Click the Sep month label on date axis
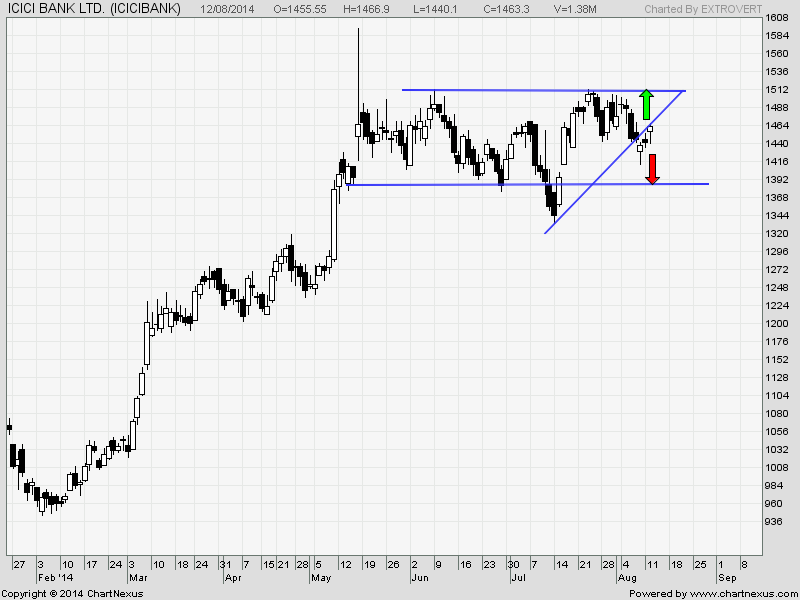This screenshot has width=800, height=600. pos(726,578)
